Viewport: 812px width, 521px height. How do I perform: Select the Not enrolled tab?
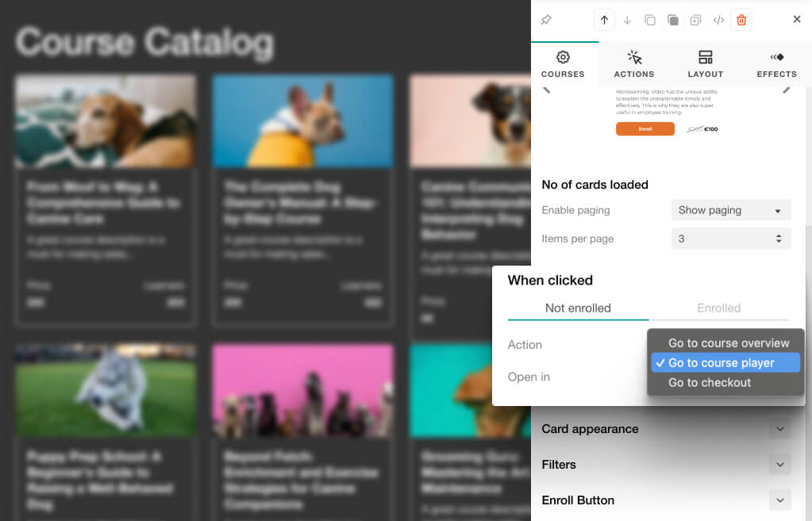(578, 308)
